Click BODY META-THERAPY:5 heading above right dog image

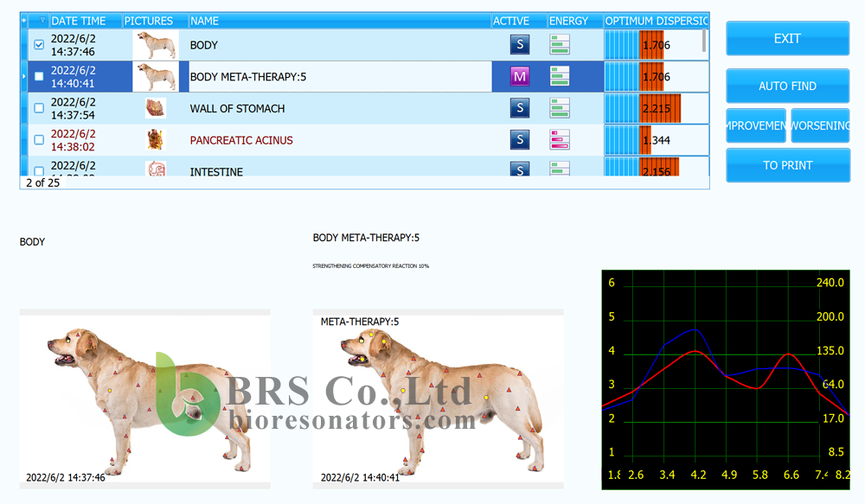366,238
